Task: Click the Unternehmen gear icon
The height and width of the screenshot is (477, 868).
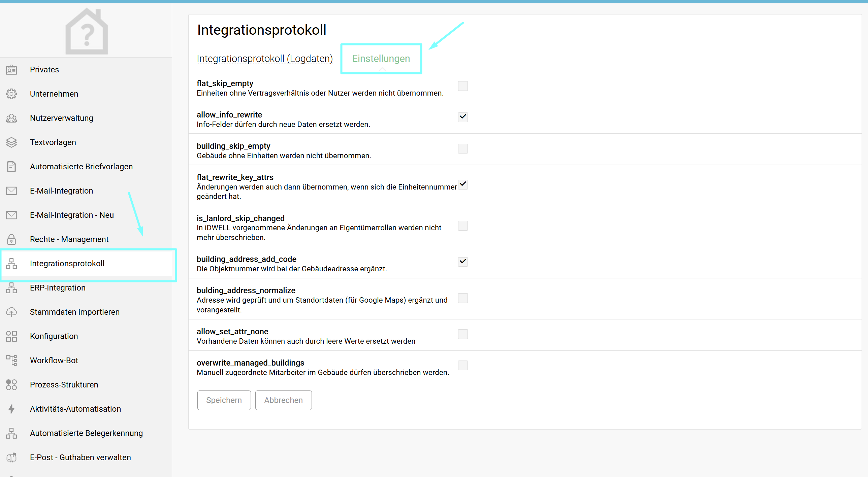Action: [x=11, y=94]
